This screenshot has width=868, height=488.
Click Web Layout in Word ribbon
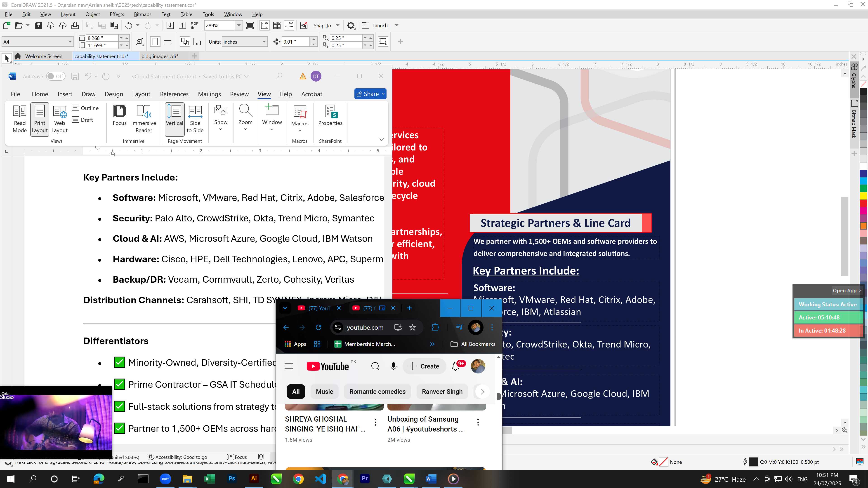pyautogui.click(x=60, y=119)
